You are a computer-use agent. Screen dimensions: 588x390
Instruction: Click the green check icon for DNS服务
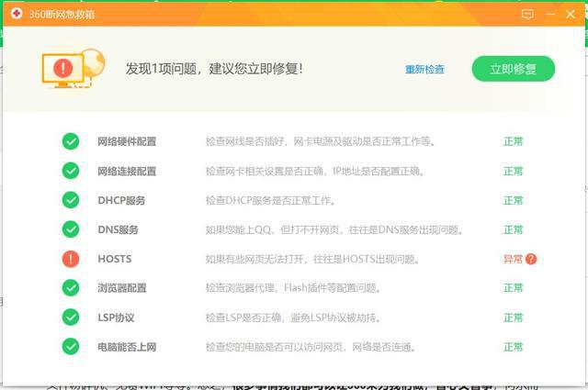[71, 229]
